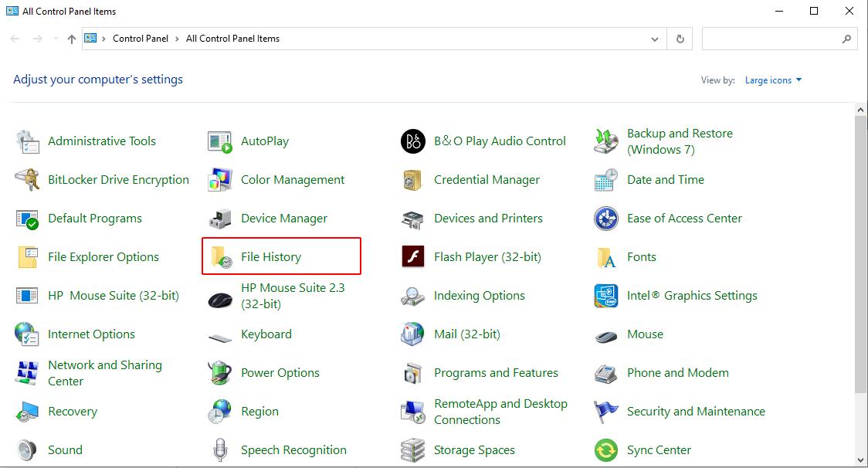Viewport: 868px width, 468px height.
Task: Click the B&O Play Audio Control icon
Action: tap(413, 141)
